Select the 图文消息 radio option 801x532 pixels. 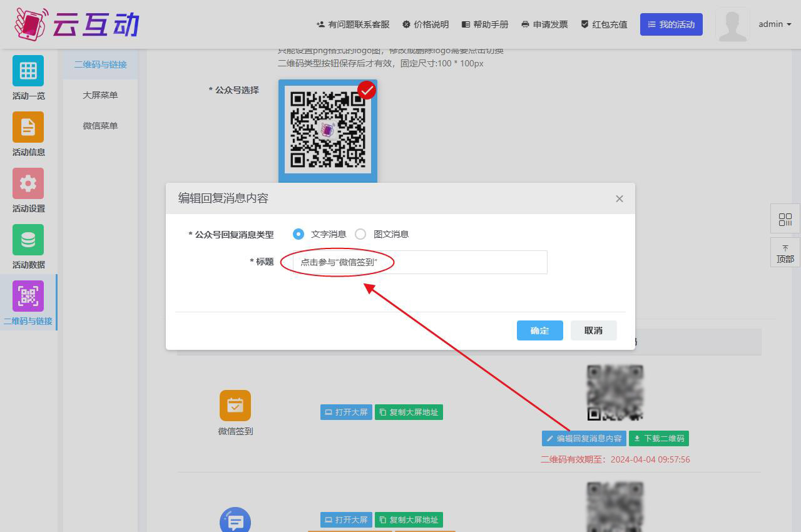[x=360, y=234]
